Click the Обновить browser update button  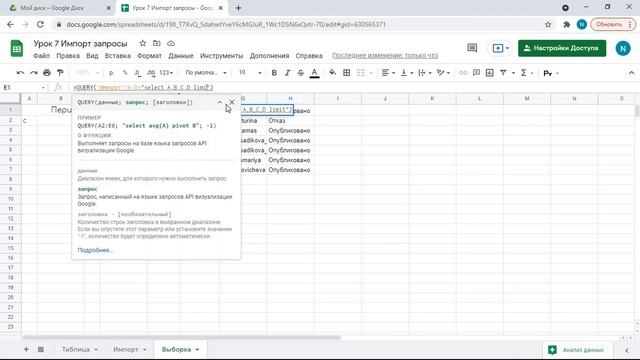613,24
